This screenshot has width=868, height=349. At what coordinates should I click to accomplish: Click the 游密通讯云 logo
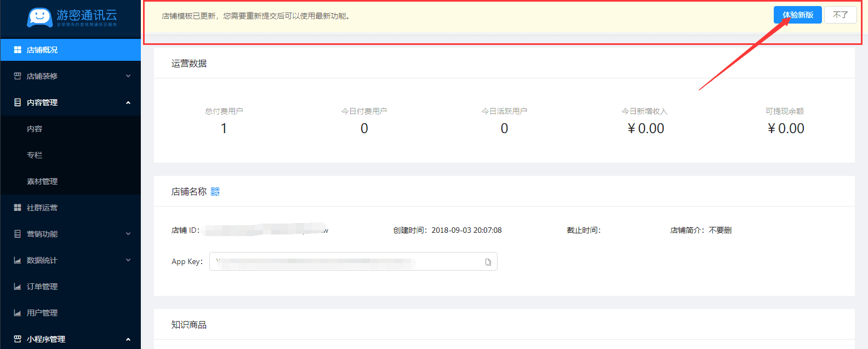(x=71, y=17)
